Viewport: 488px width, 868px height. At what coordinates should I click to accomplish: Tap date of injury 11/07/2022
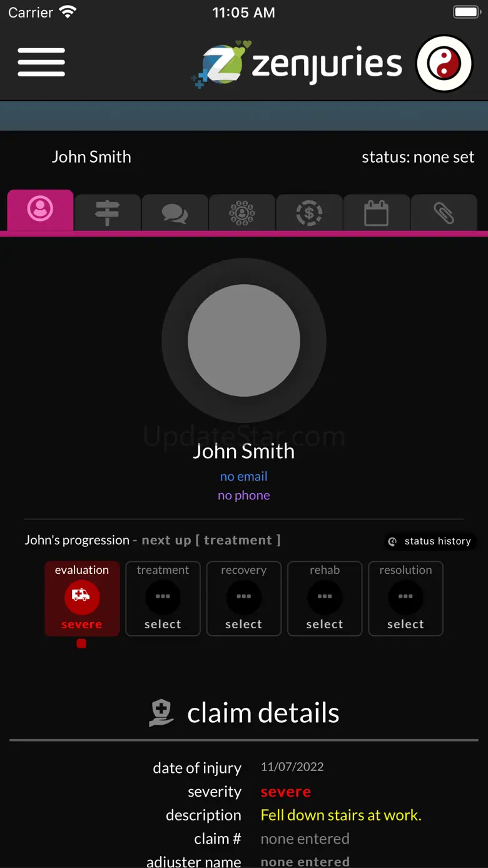(x=292, y=767)
